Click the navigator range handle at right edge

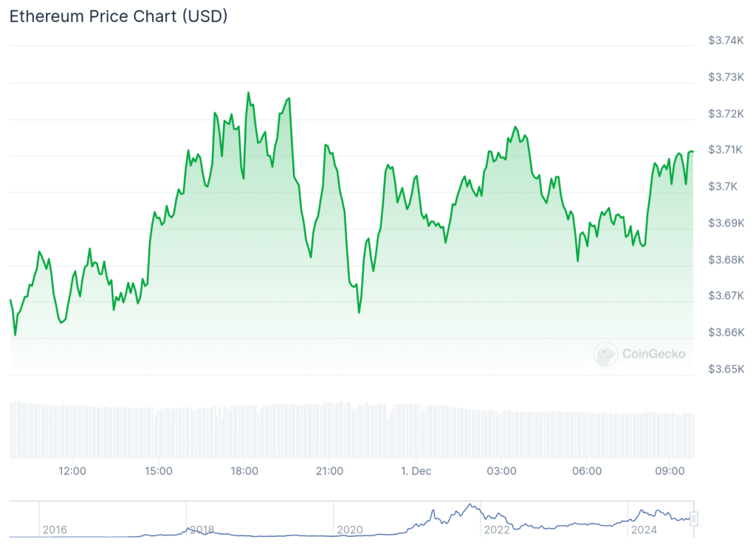point(694,519)
